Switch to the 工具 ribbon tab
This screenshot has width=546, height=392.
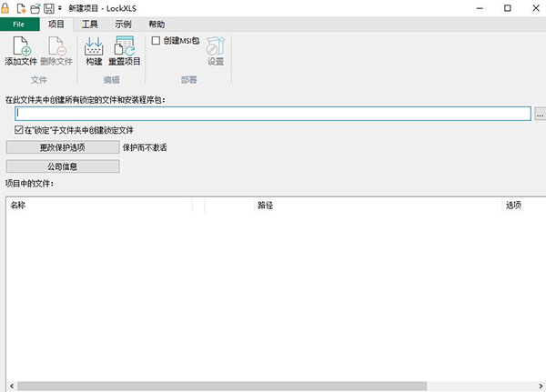tap(89, 24)
